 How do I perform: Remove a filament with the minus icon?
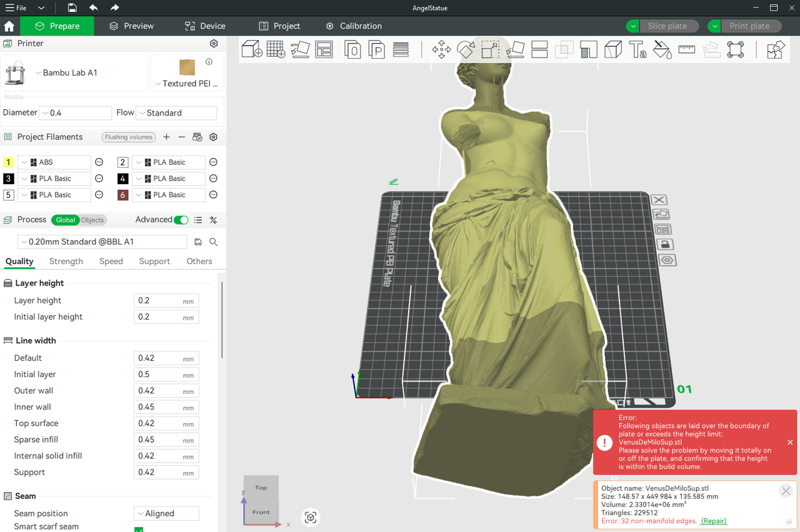coord(182,137)
